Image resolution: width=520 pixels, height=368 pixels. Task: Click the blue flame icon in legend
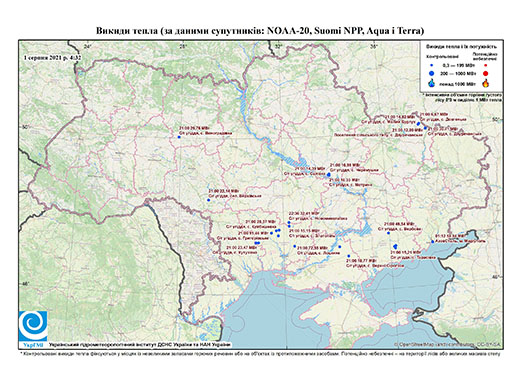click(432, 83)
